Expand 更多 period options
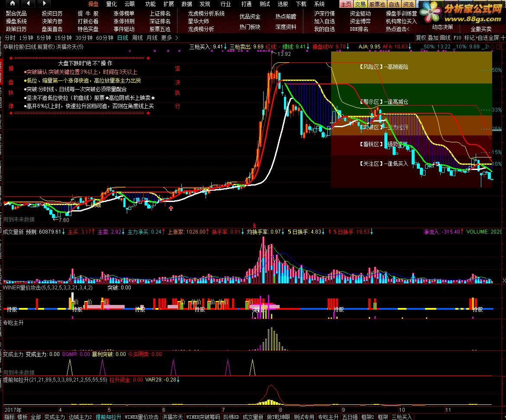The width and height of the screenshot is (506, 420). [169, 38]
